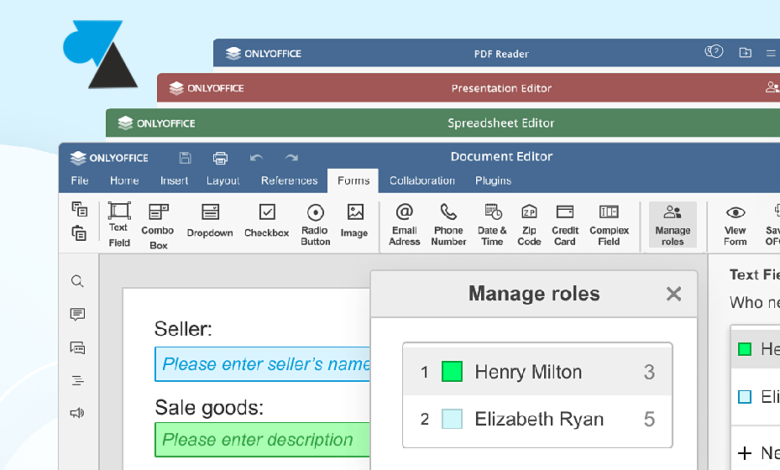This screenshot has width=780, height=470.
Task: Switch to the Plugins tab
Action: click(493, 181)
